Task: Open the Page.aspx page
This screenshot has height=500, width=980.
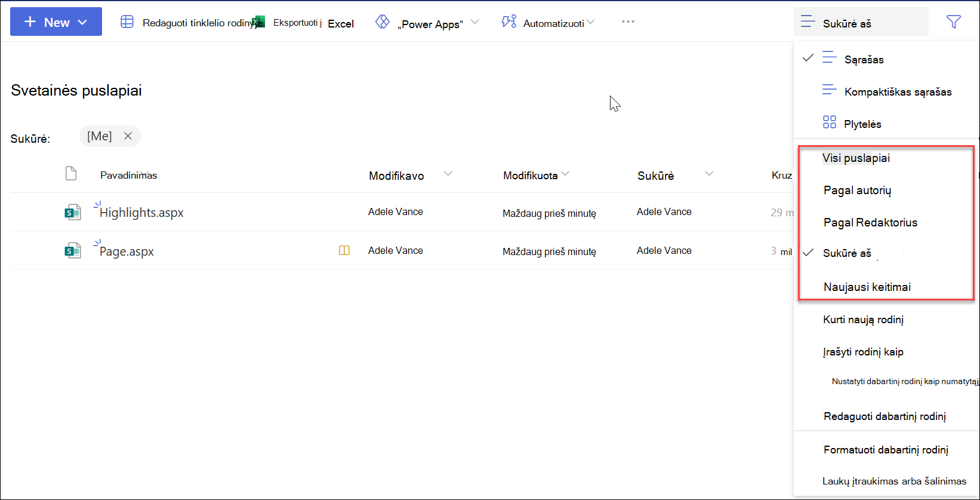Action: coord(127,251)
